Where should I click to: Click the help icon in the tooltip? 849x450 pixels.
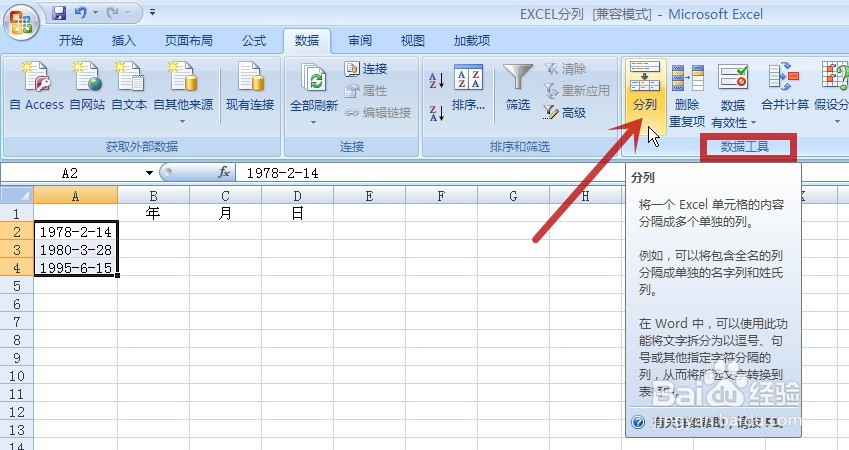(x=638, y=422)
